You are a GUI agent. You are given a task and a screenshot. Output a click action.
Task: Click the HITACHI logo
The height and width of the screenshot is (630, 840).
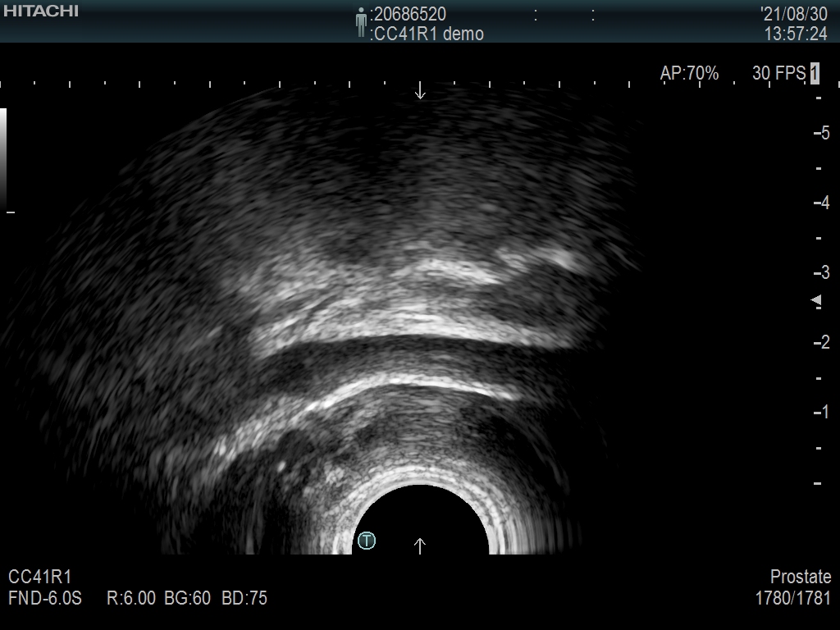41,11
